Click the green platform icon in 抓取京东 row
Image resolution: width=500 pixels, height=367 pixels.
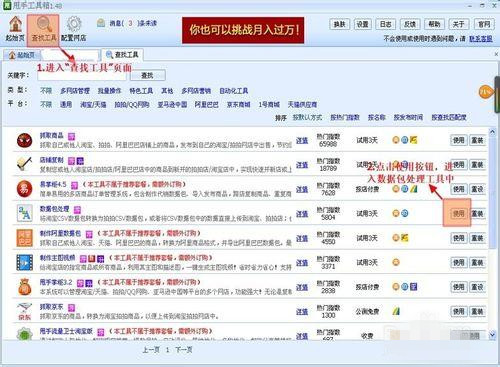click(396, 311)
